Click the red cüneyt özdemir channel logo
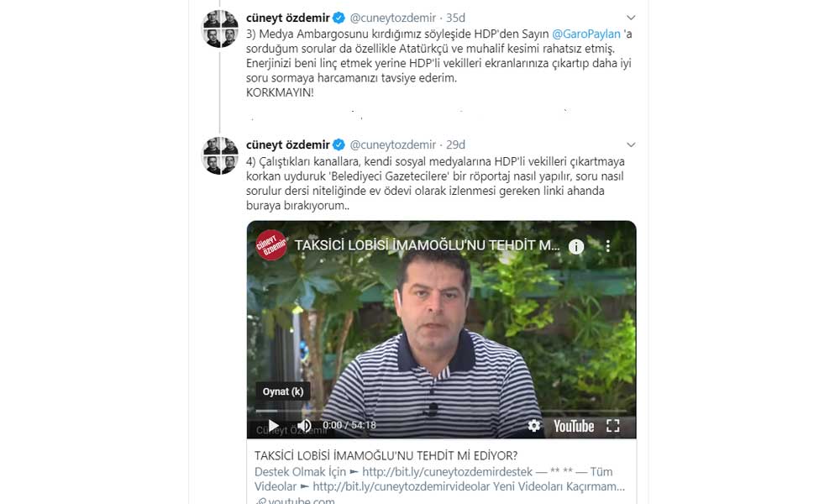The image size is (840, 504). click(271, 245)
